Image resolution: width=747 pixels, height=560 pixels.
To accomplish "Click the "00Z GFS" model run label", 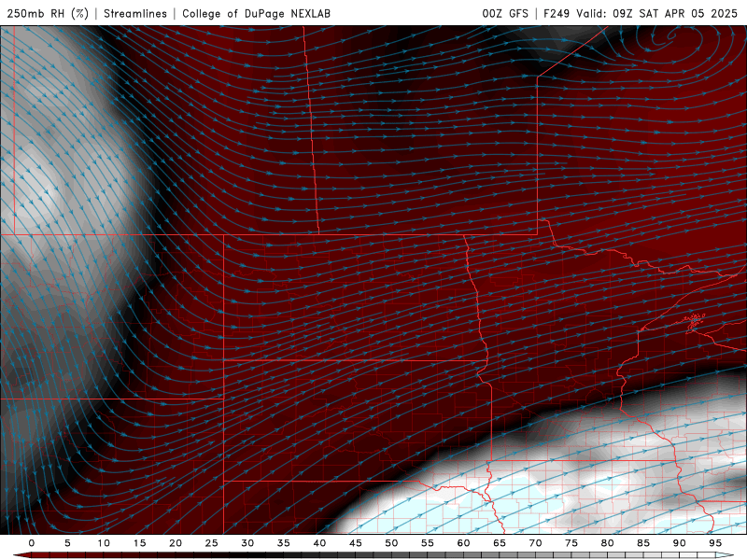I will pyautogui.click(x=505, y=13).
